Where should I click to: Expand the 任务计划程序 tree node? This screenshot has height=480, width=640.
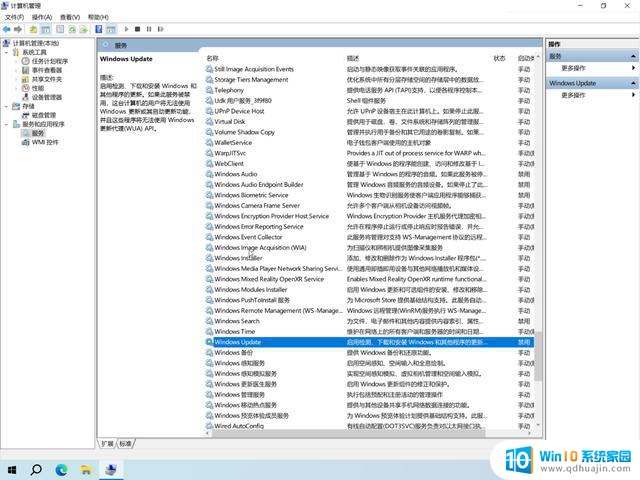pos(16,61)
